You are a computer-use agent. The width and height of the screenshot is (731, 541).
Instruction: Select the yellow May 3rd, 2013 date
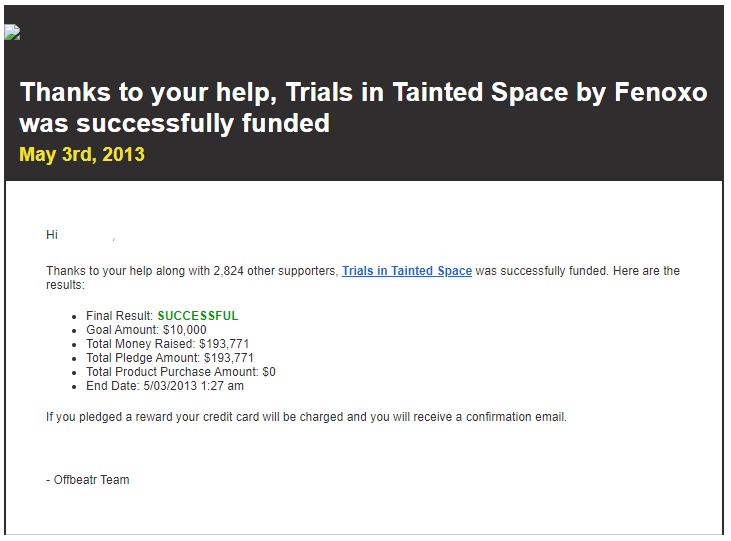[82, 154]
